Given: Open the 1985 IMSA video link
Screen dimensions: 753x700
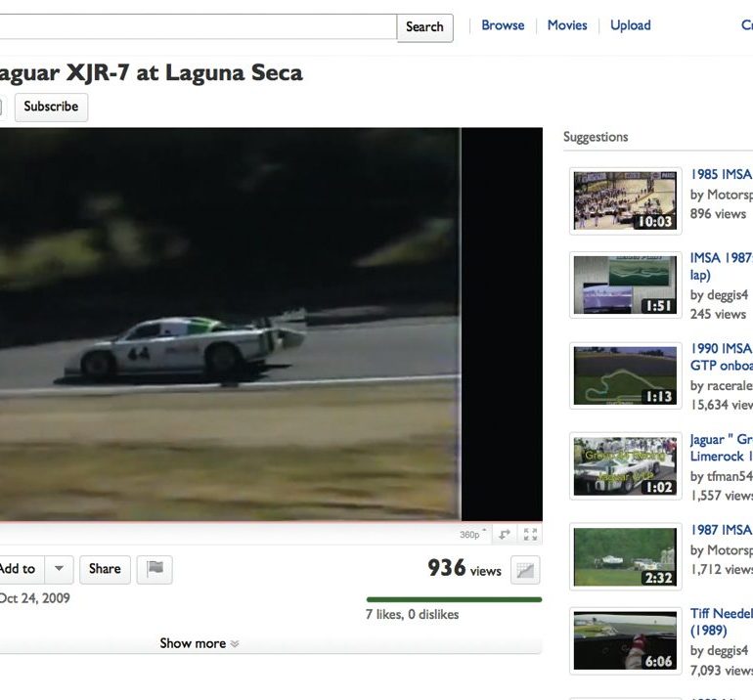Looking at the screenshot, I should coord(722,174).
